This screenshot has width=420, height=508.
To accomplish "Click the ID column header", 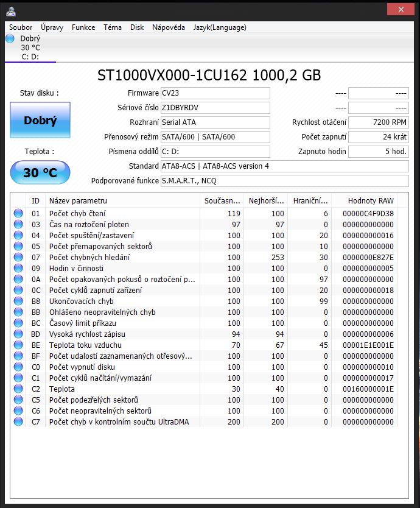I will click(x=36, y=201).
